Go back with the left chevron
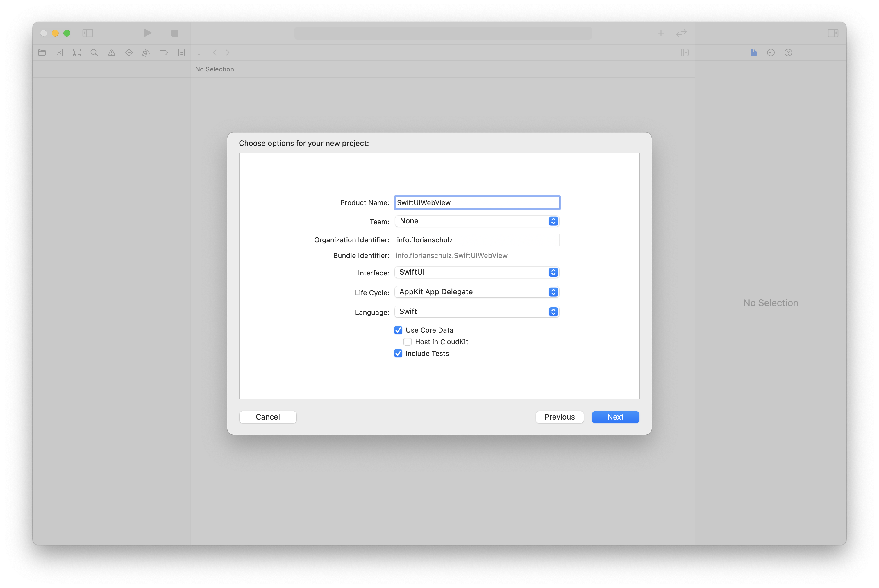This screenshot has height=588, width=879. (x=215, y=53)
